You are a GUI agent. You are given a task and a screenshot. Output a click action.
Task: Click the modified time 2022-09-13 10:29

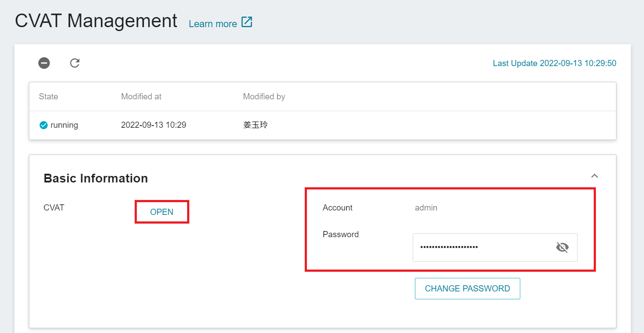pyautogui.click(x=153, y=125)
